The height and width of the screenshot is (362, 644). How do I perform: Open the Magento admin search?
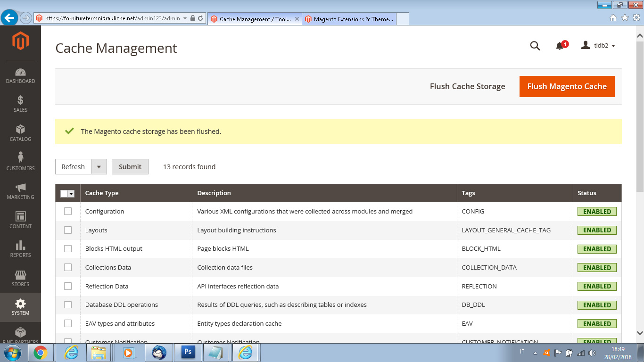point(535,46)
